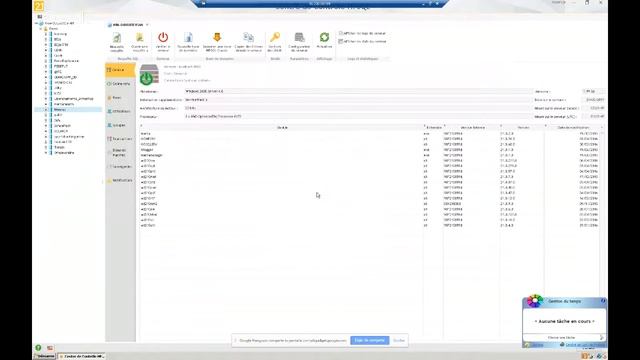Click the orange arrow import HFSQL Classic icon
640x360 pixels.
coord(217,38)
